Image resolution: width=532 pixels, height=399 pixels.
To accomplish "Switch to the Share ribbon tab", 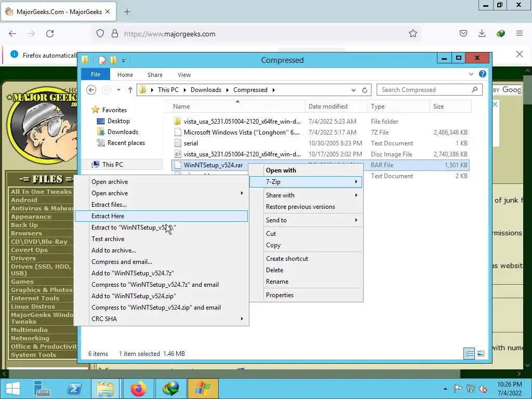I will (x=155, y=75).
